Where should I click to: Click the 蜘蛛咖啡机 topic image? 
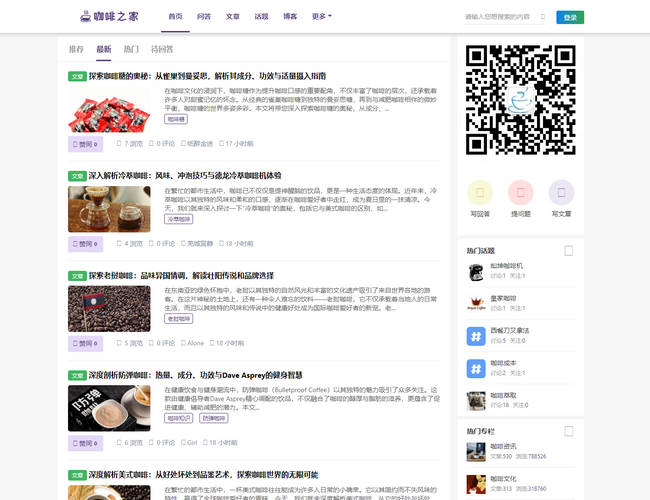[x=476, y=272]
